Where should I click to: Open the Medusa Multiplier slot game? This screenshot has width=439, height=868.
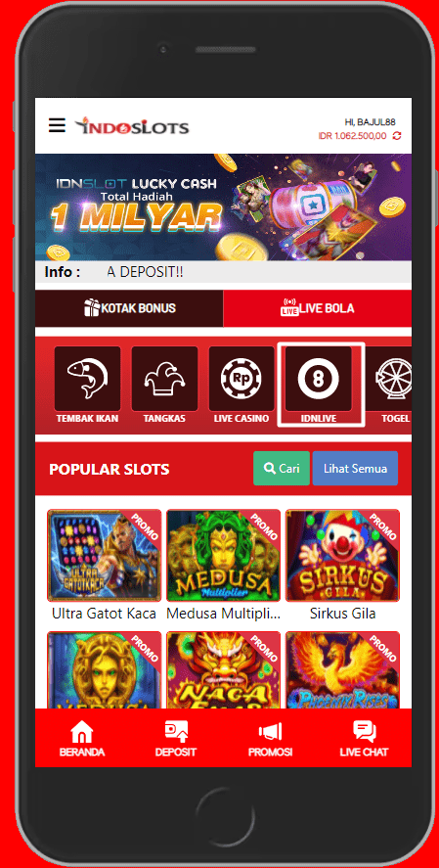(223, 555)
